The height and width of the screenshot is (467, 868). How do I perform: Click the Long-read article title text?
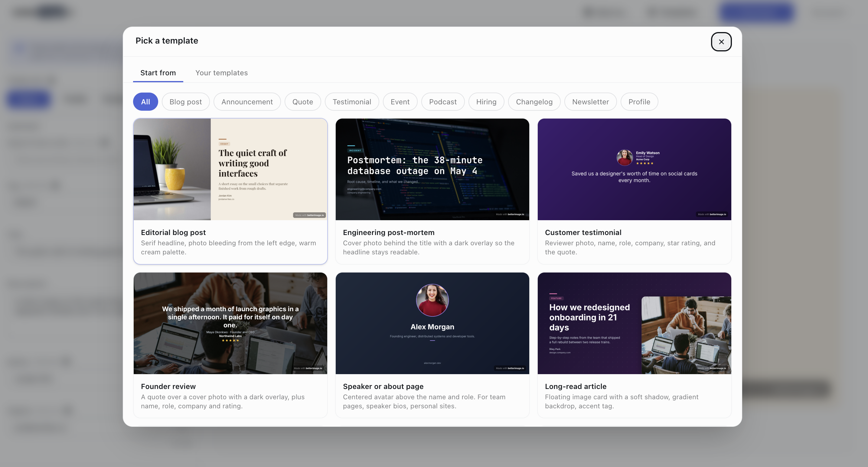point(576,387)
